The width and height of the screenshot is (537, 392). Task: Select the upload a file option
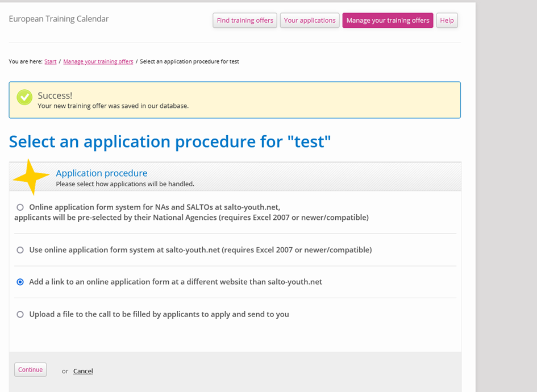click(20, 314)
